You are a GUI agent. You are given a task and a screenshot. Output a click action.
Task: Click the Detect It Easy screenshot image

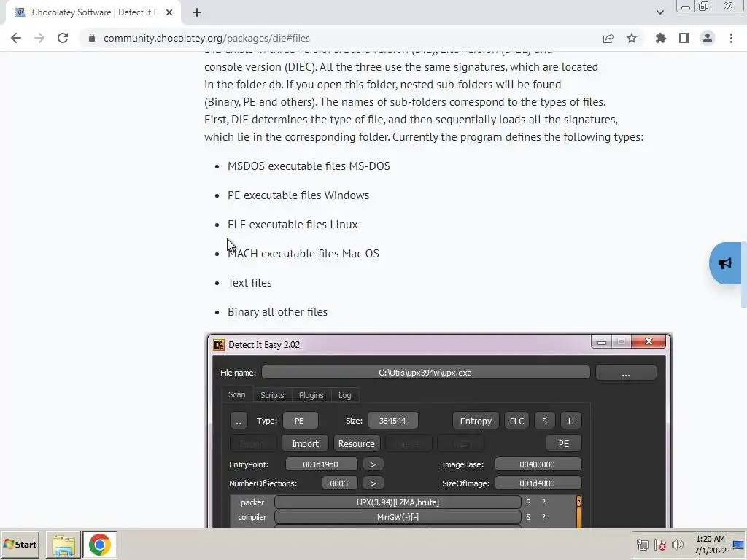click(438, 430)
